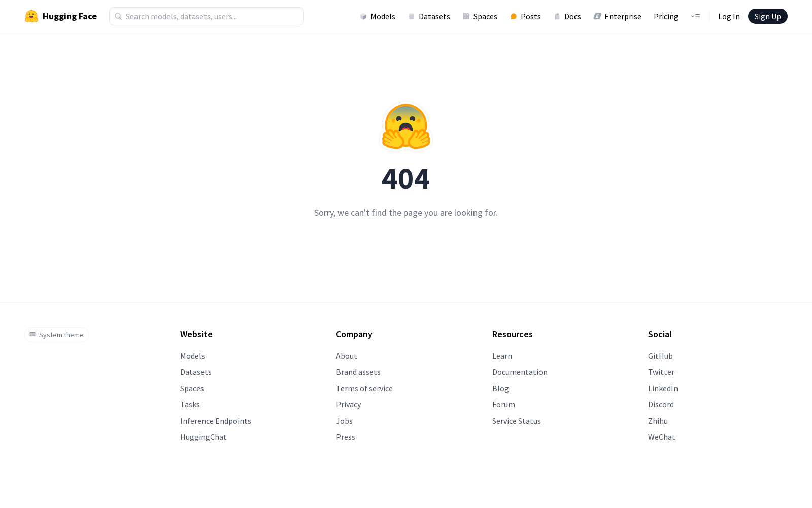Click the search magnifier icon
This screenshot has width=812, height=508.
(118, 16)
